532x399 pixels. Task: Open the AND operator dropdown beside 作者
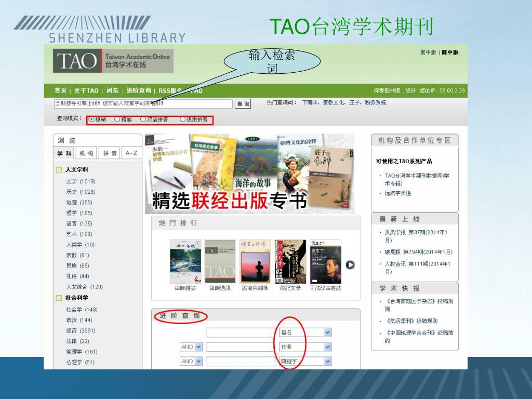click(191, 347)
